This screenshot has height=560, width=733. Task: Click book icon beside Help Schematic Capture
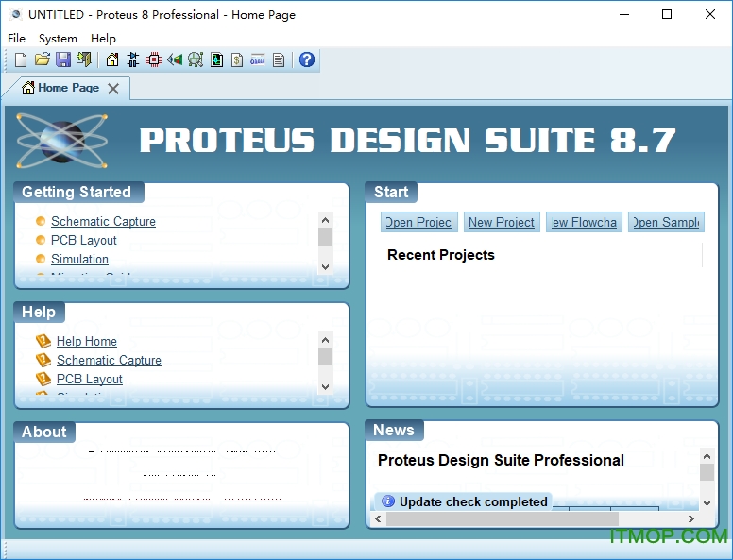[43, 360]
